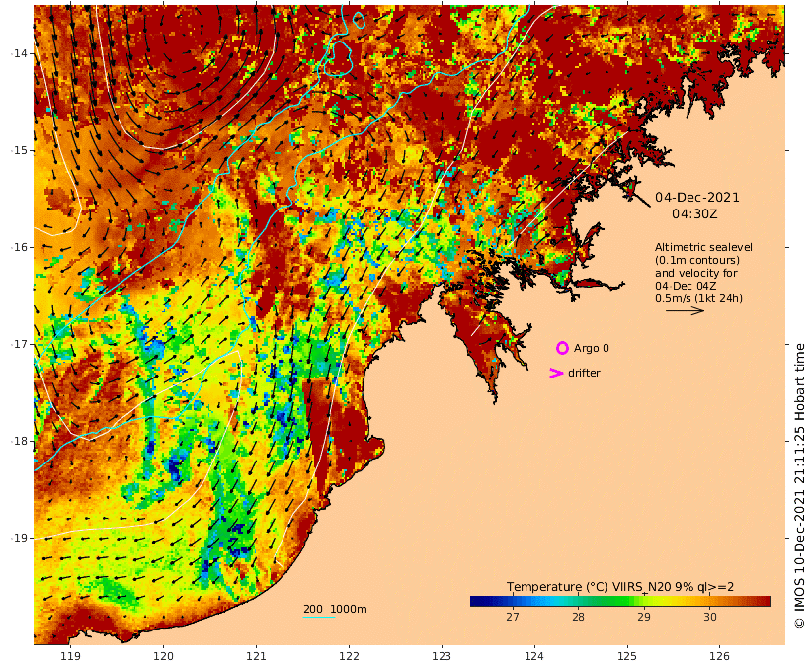Click the IMOS copyright timestamp text
This screenshot has height=672, width=810.
pos(799,485)
